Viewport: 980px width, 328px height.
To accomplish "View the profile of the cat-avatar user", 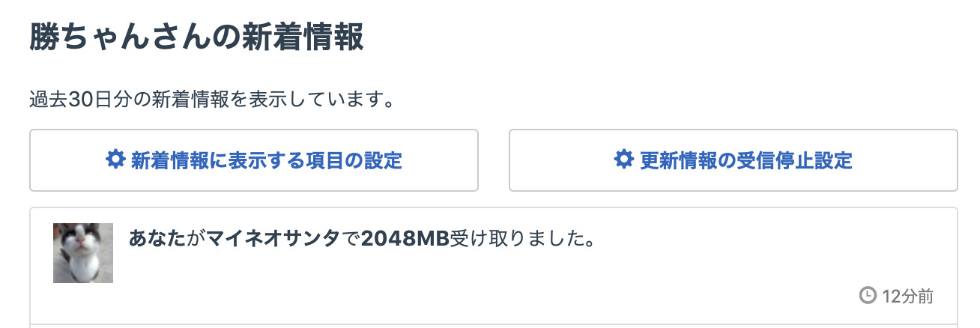I will point(83,253).
